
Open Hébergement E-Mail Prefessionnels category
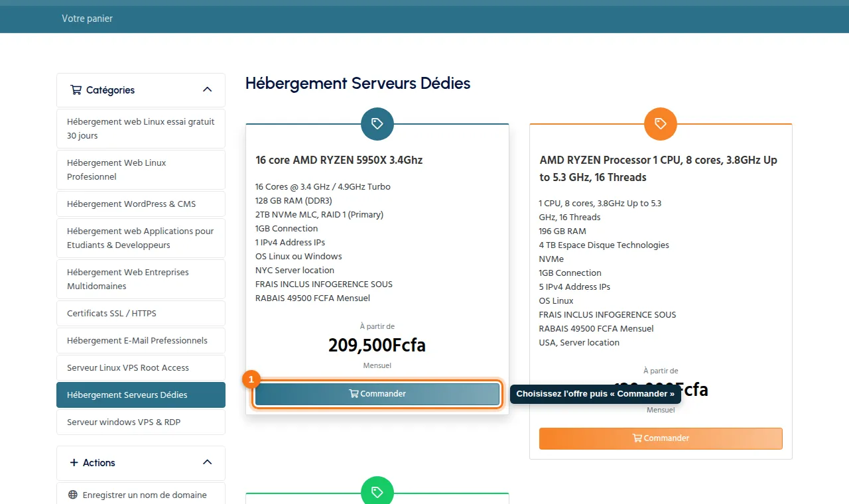pos(141,340)
